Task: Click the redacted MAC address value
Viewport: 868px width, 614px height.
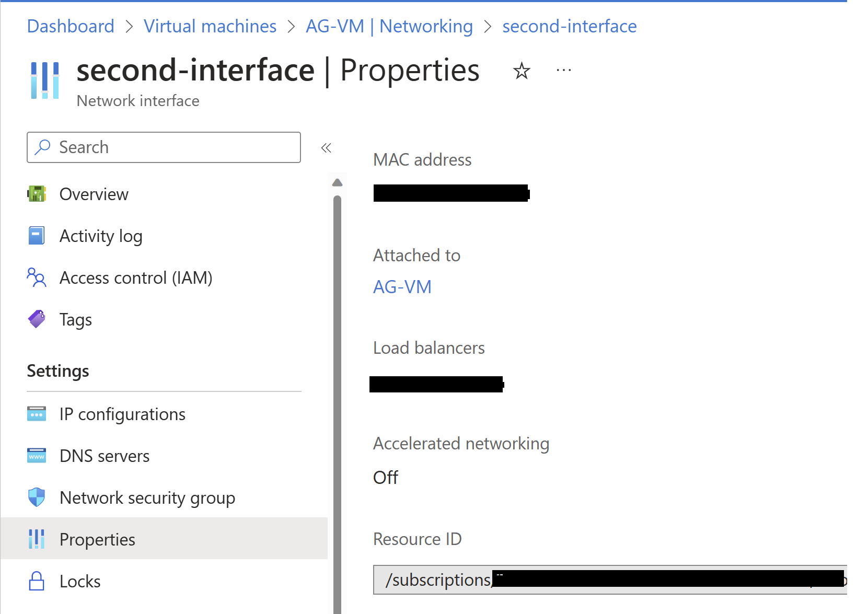Action: (452, 193)
